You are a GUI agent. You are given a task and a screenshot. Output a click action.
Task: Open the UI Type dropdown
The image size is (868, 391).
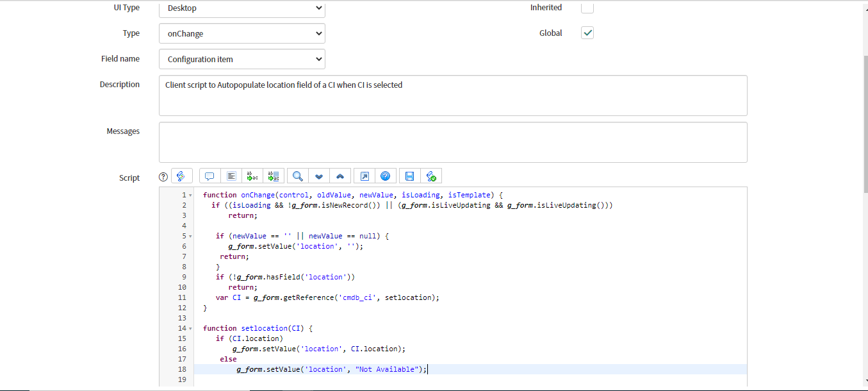click(x=242, y=9)
